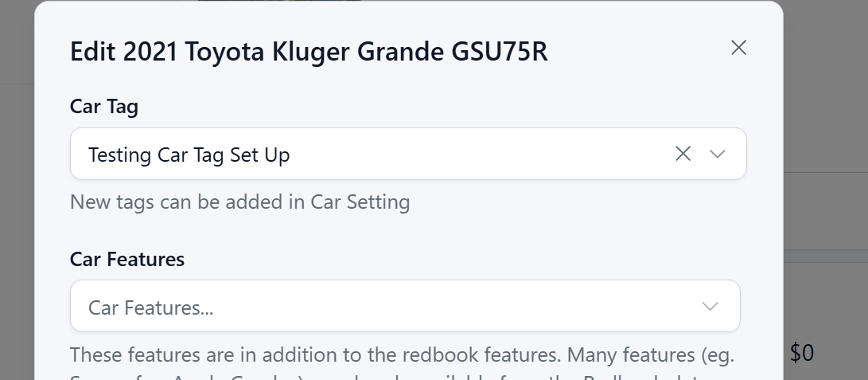Click the "Car Features" field label
Viewport: 868px width, 380px height.
click(127, 259)
